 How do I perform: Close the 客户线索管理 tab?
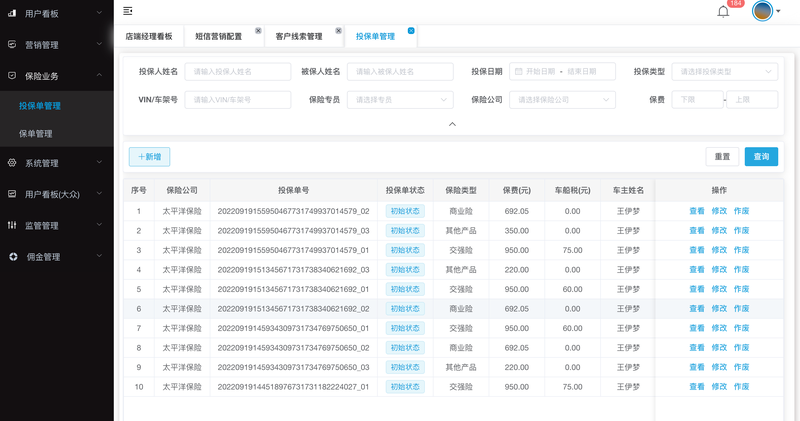338,31
